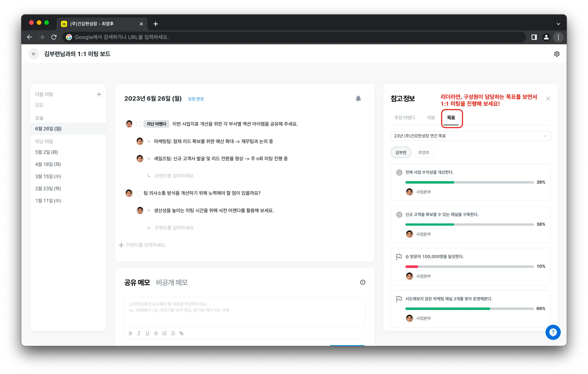Switch to 리뷰 tab
The image size is (588, 374).
coord(431,118)
